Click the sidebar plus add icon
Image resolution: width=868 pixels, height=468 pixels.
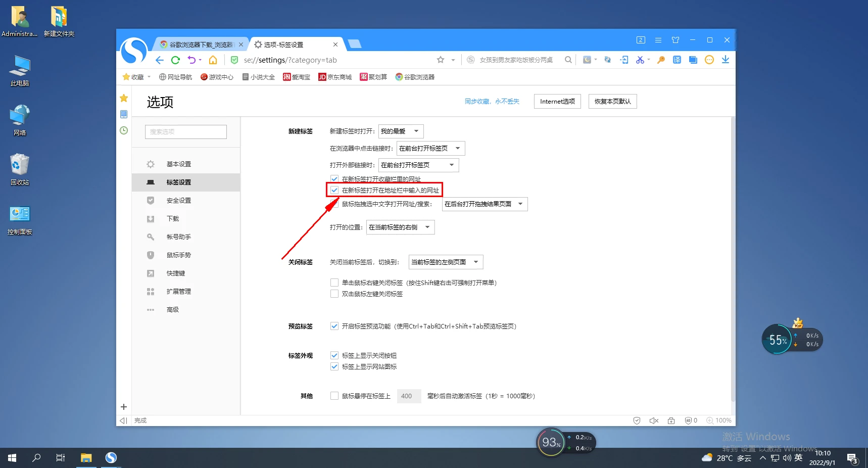pyautogui.click(x=124, y=407)
